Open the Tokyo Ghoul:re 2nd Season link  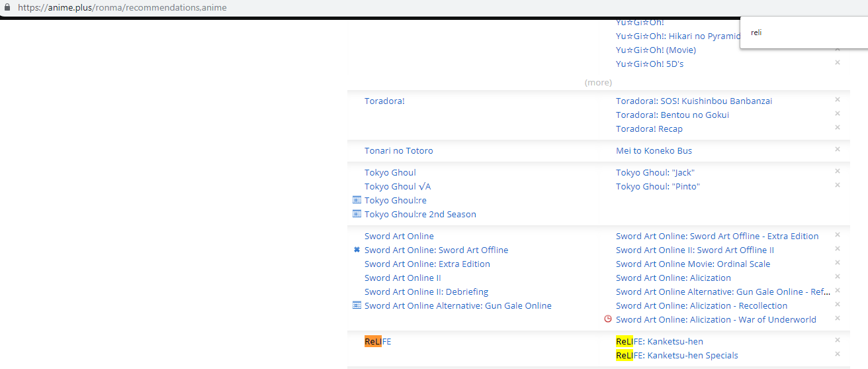pyautogui.click(x=420, y=214)
